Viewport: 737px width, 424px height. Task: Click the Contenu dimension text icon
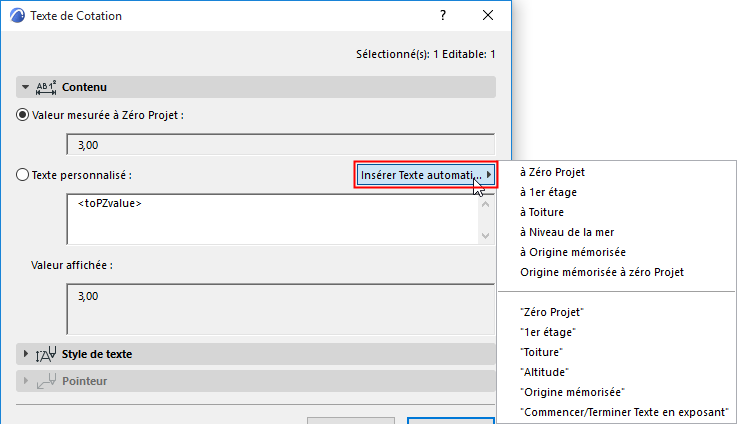[47, 88]
